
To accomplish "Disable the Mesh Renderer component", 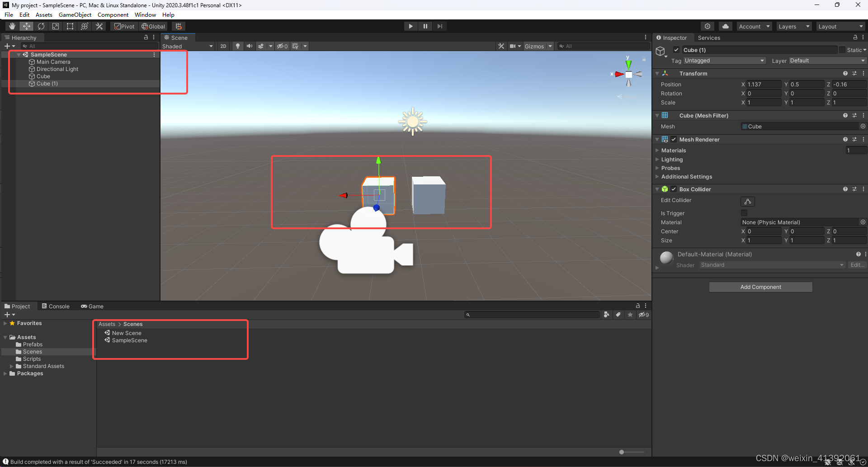I will pyautogui.click(x=673, y=139).
